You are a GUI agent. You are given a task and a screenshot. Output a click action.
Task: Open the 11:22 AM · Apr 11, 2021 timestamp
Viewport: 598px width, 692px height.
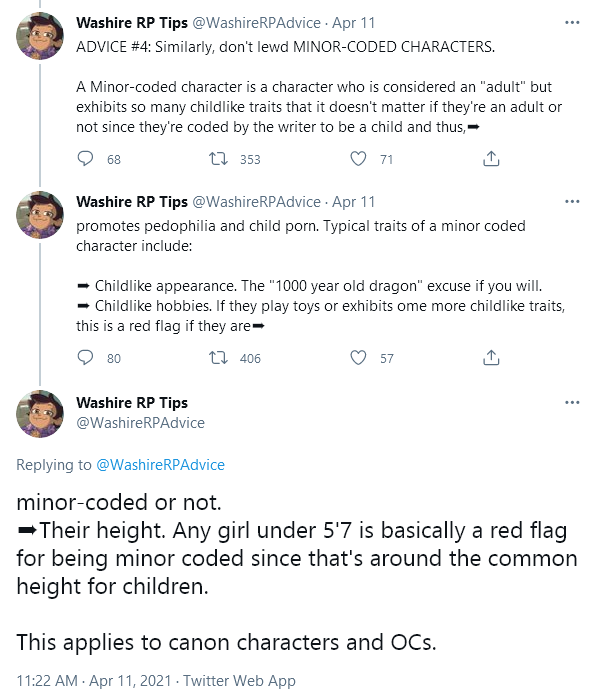point(94,680)
